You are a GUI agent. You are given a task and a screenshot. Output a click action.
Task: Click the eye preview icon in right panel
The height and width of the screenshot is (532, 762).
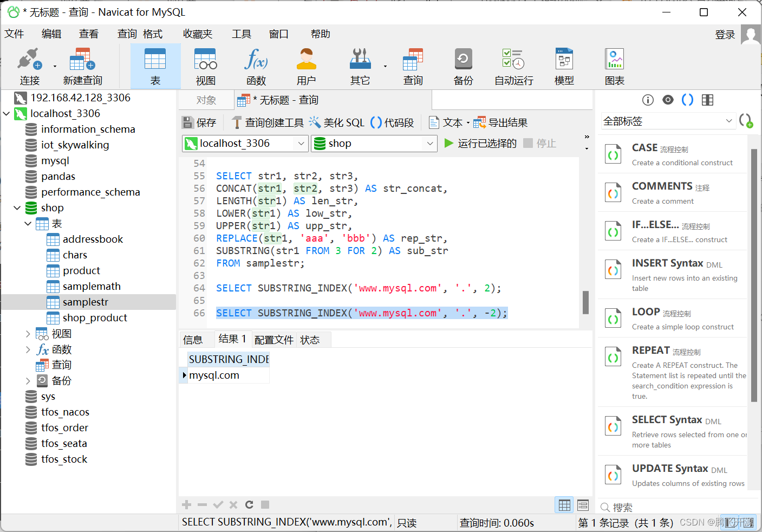(668, 100)
